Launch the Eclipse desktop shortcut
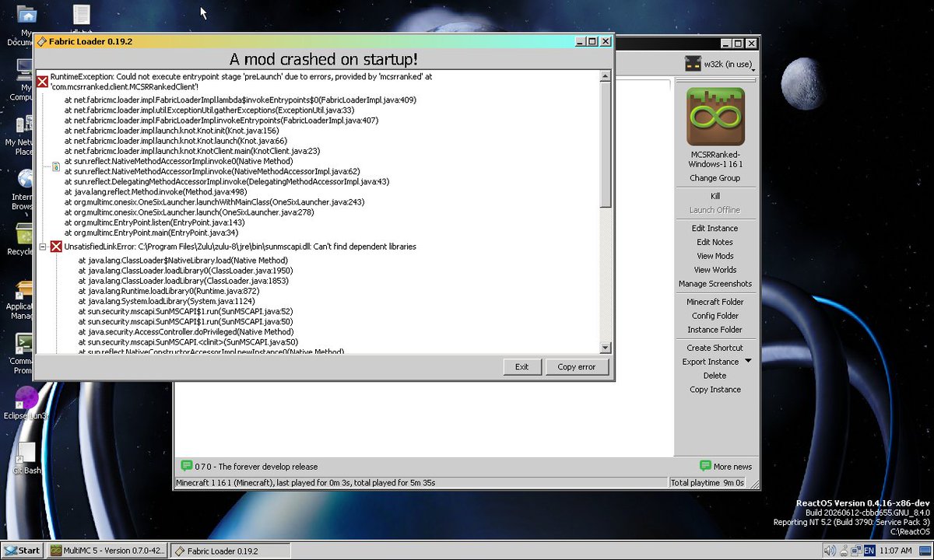This screenshot has height=560, width=934. pos(26,398)
